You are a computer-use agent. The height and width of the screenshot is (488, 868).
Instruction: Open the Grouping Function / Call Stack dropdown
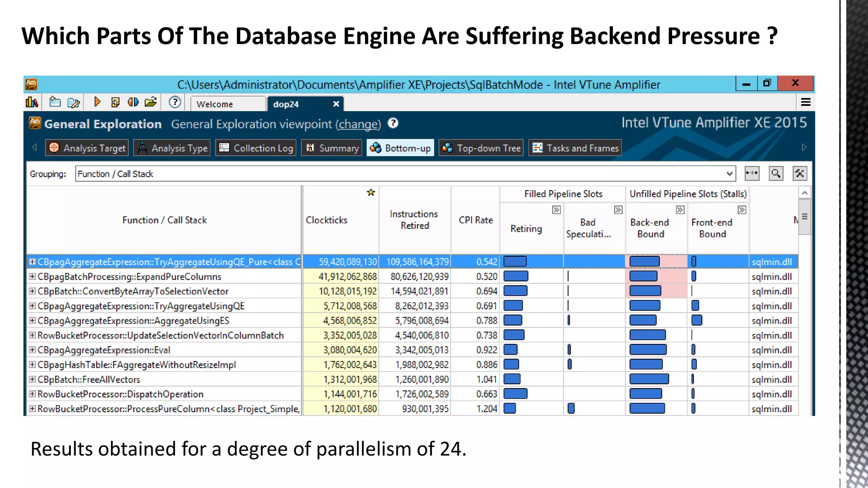pyautogui.click(x=406, y=174)
